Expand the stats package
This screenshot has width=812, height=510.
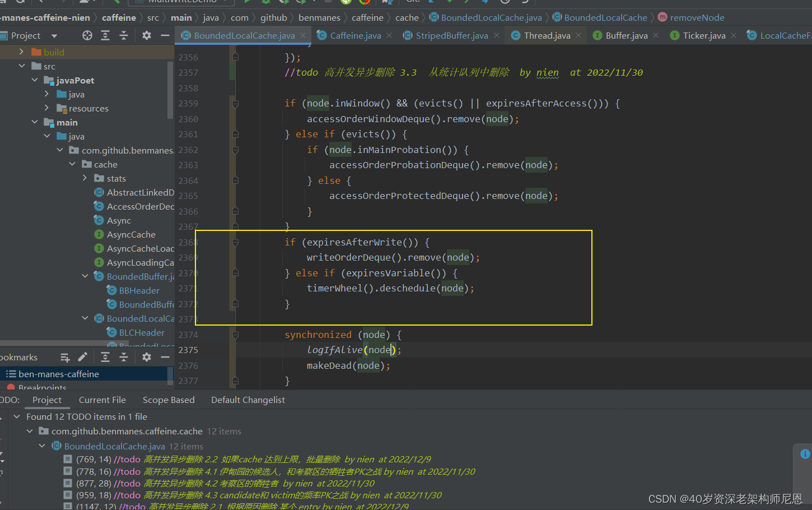point(85,178)
